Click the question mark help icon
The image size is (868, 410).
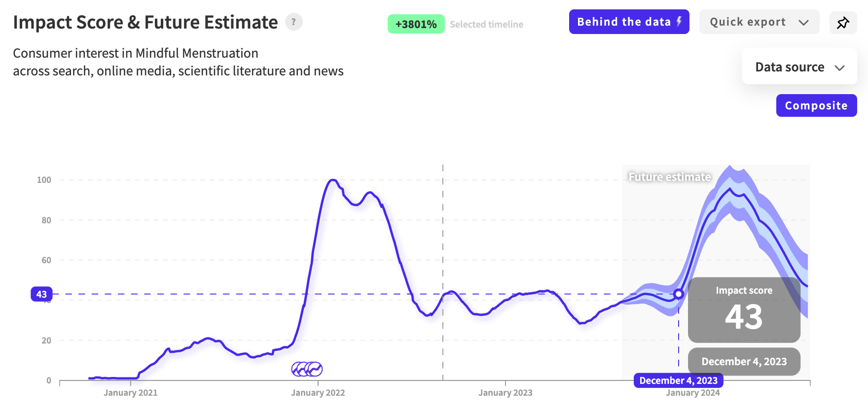tap(294, 22)
